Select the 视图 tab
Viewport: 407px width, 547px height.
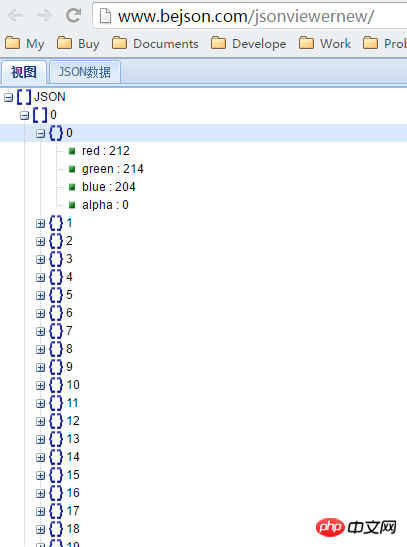[24, 72]
